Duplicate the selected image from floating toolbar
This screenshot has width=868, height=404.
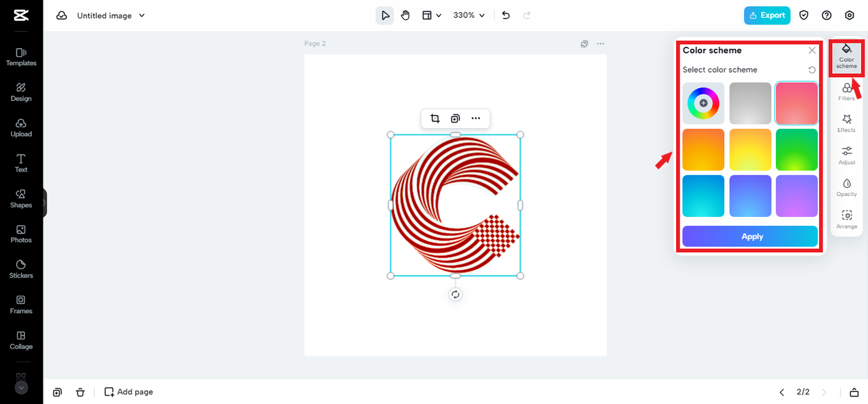coord(456,119)
